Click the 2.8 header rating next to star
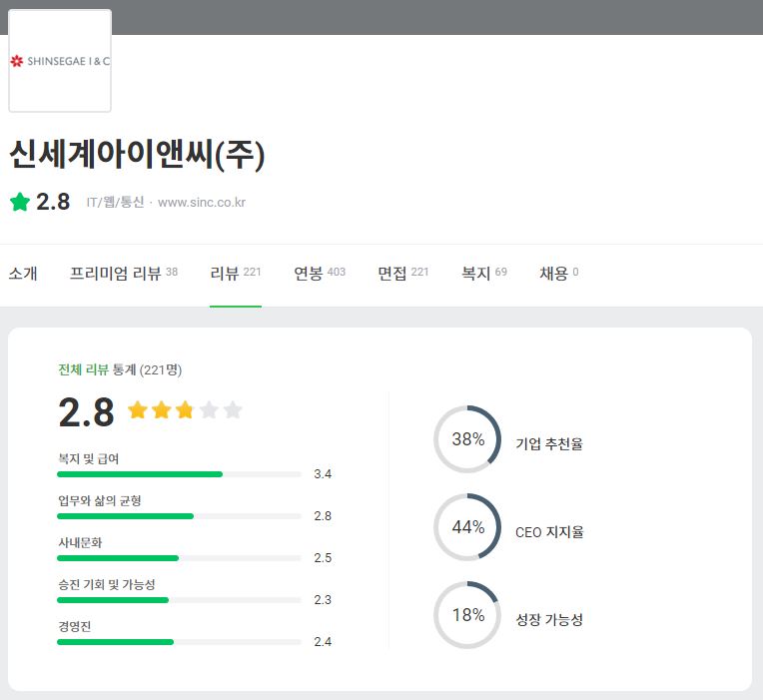 coord(53,202)
